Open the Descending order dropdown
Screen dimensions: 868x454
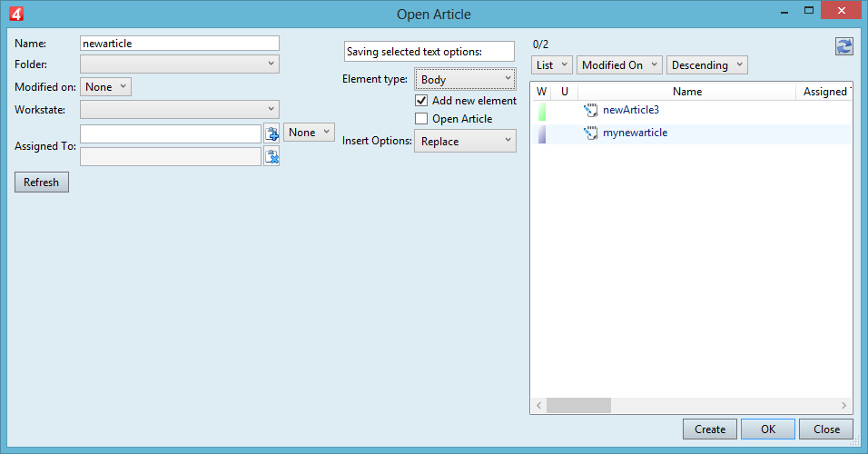click(x=707, y=65)
